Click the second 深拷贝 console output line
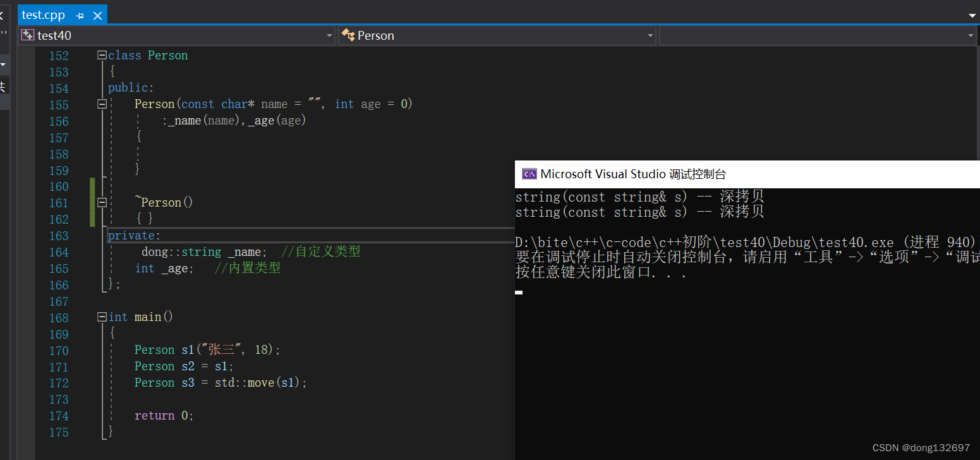This screenshot has width=980, height=460. click(x=640, y=212)
